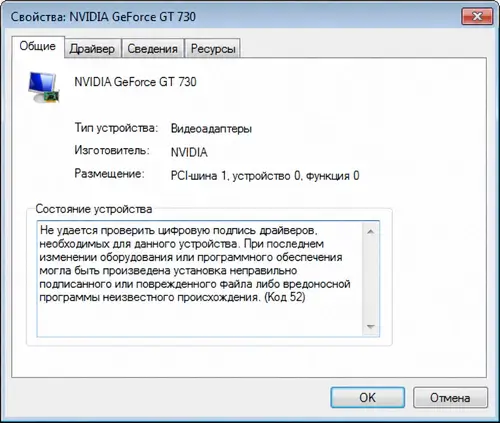Close the properties dialog with X

coord(477,16)
